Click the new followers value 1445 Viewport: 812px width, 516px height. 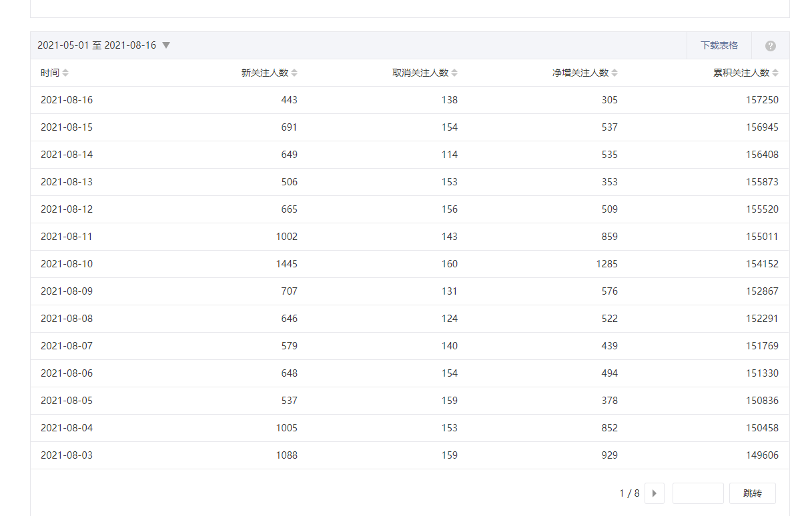click(286, 264)
